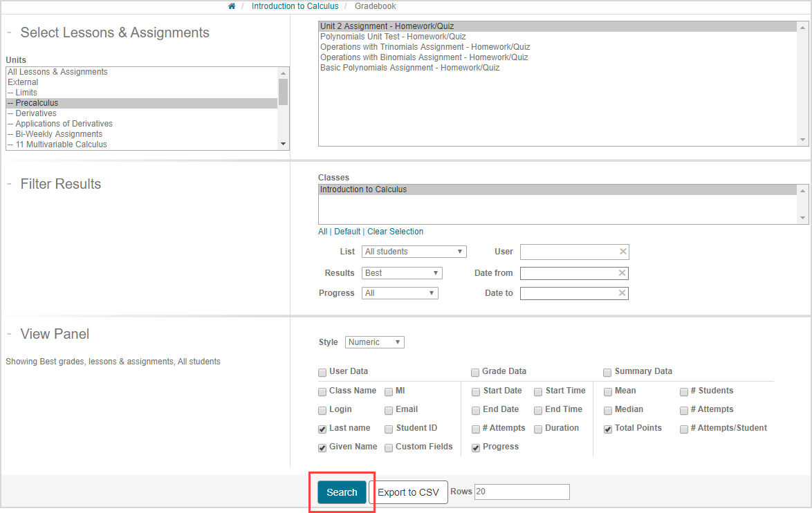Clear the User field with its X icon
Screen dimensions: 812x513
pyautogui.click(x=622, y=252)
